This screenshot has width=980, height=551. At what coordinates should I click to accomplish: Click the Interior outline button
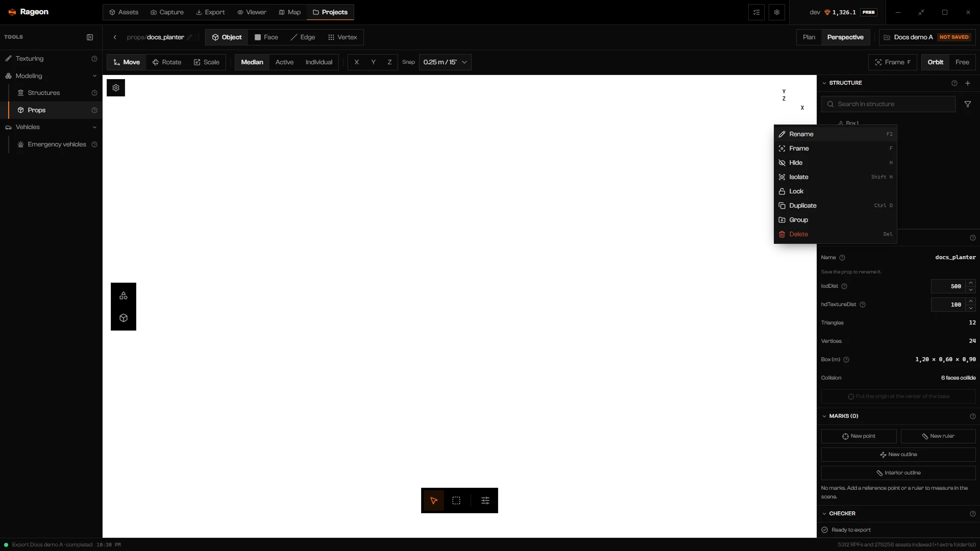coord(898,473)
